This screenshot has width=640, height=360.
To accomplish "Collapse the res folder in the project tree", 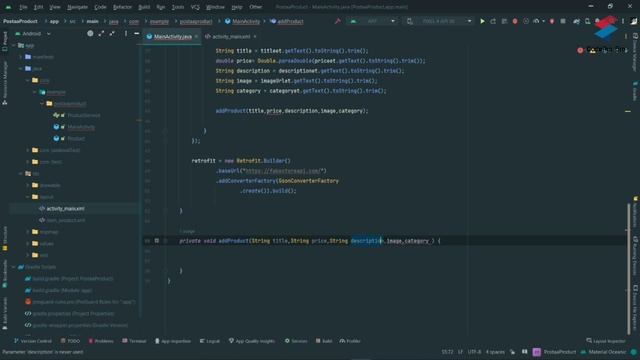I will (x=21, y=173).
